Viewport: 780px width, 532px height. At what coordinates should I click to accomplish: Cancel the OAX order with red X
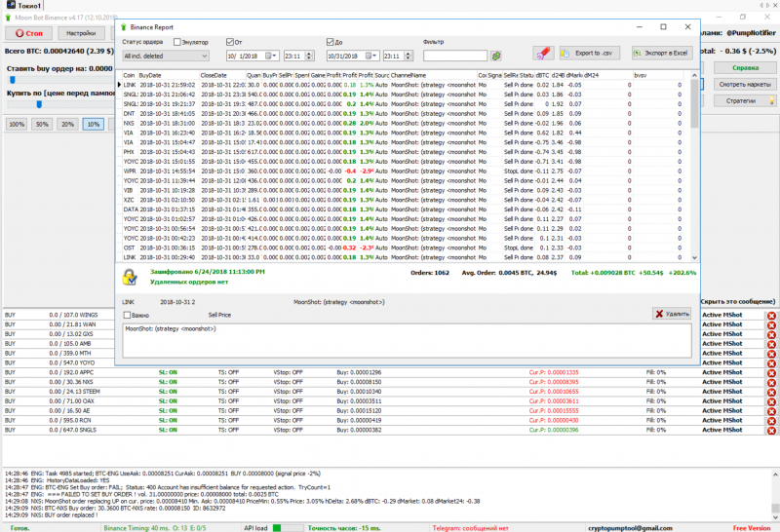click(771, 401)
